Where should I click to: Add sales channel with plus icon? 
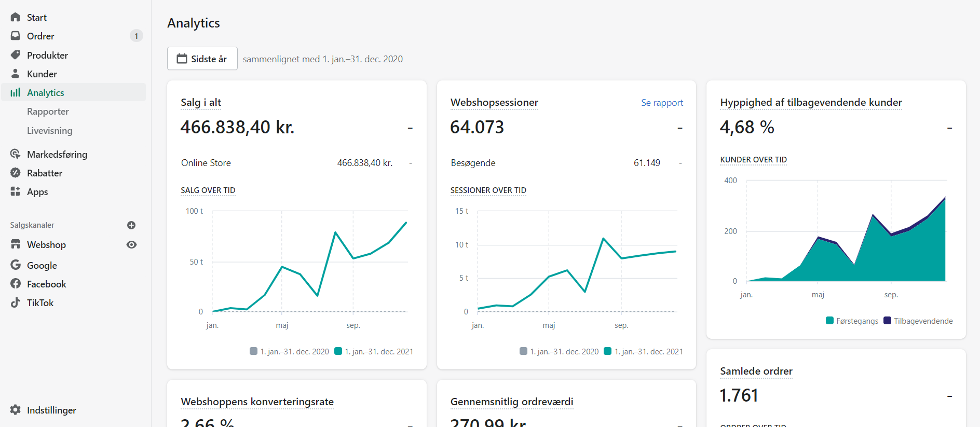tap(131, 225)
